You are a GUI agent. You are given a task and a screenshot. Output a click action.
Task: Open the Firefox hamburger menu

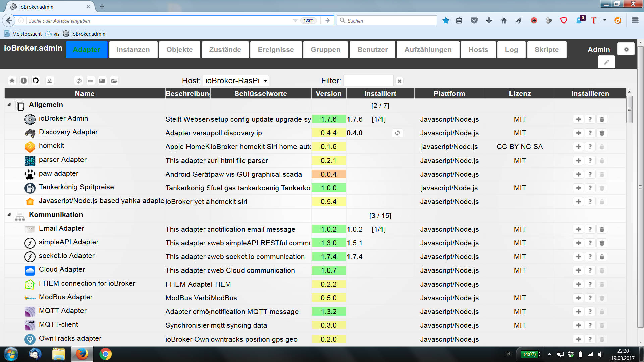click(635, 20)
